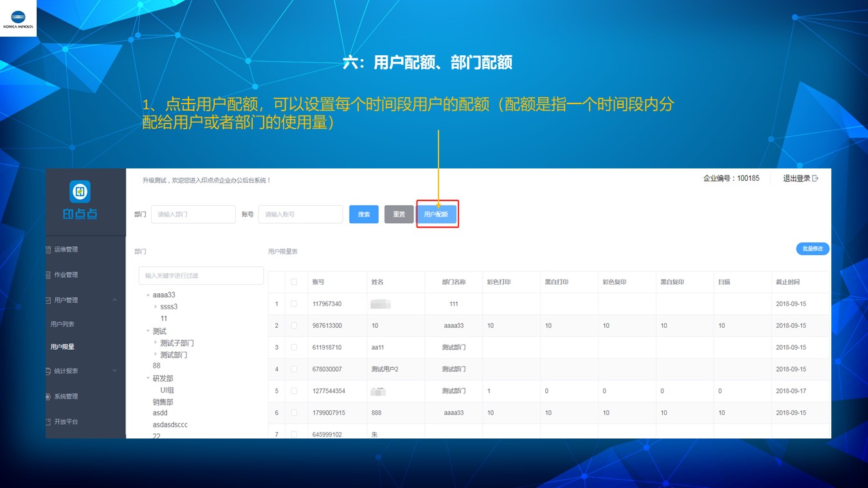Click the 请输入账号 account input field
Viewport: 868px width, 488px height.
coord(300,215)
